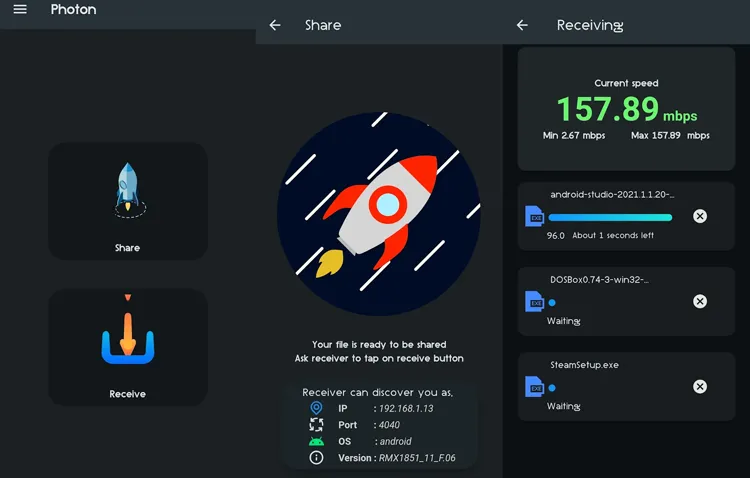This screenshot has width=750, height=478.
Task: Click the Max 157.89 mbps text
Action: 670,135
